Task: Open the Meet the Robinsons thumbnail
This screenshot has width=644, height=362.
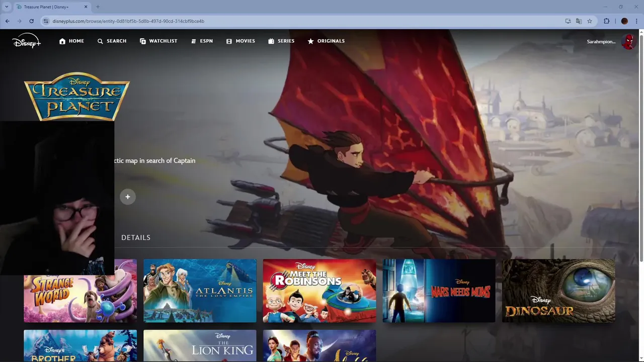Action: point(319,291)
